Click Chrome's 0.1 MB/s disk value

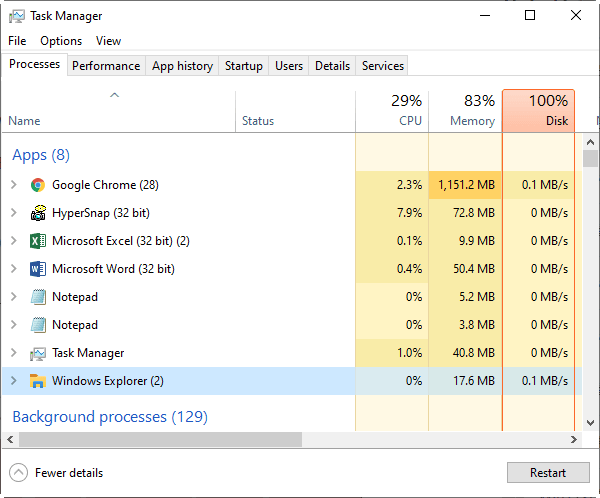[545, 185]
